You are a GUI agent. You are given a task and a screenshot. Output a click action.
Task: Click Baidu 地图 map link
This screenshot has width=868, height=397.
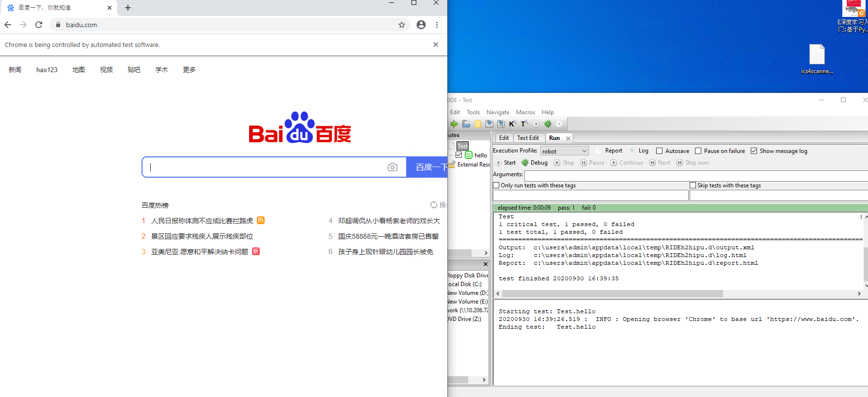79,70
